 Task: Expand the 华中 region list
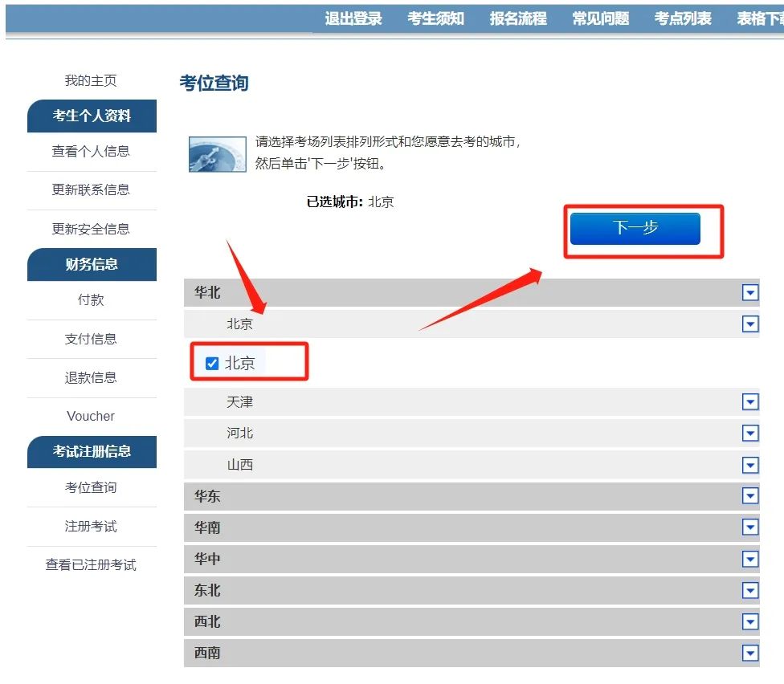point(749,559)
